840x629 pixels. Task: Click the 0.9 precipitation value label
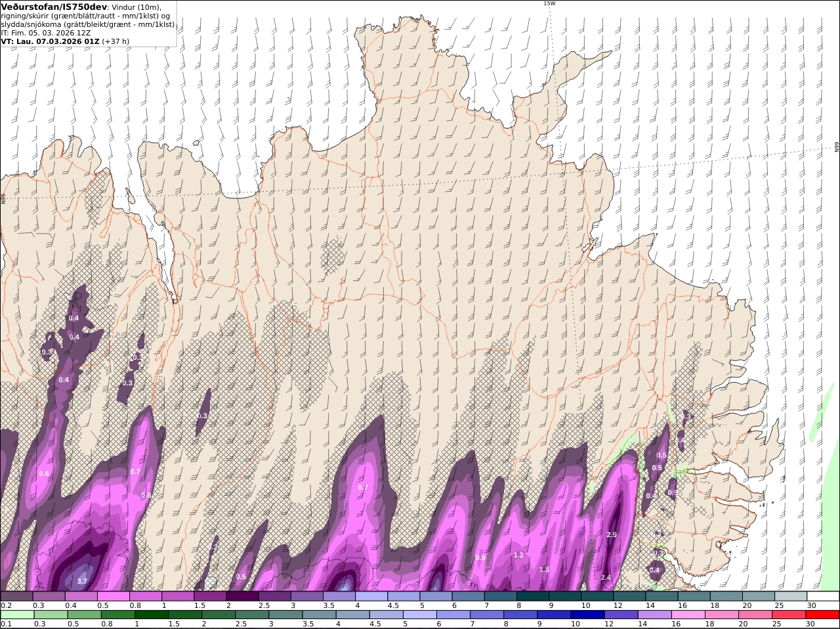pos(480,558)
